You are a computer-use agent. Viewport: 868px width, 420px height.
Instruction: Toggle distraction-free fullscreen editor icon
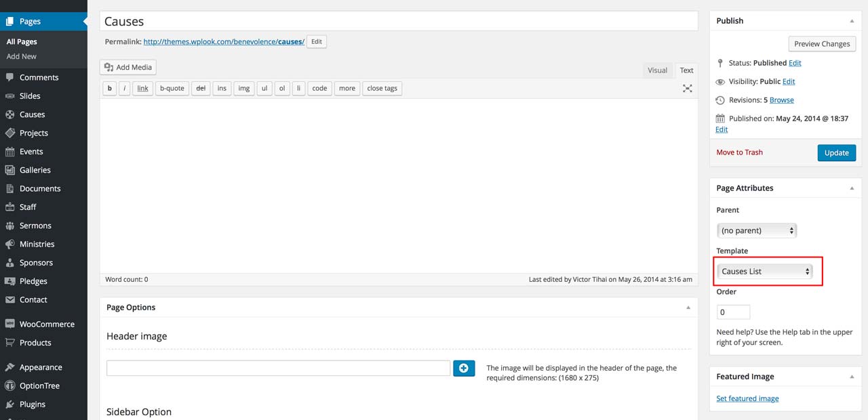tap(687, 88)
